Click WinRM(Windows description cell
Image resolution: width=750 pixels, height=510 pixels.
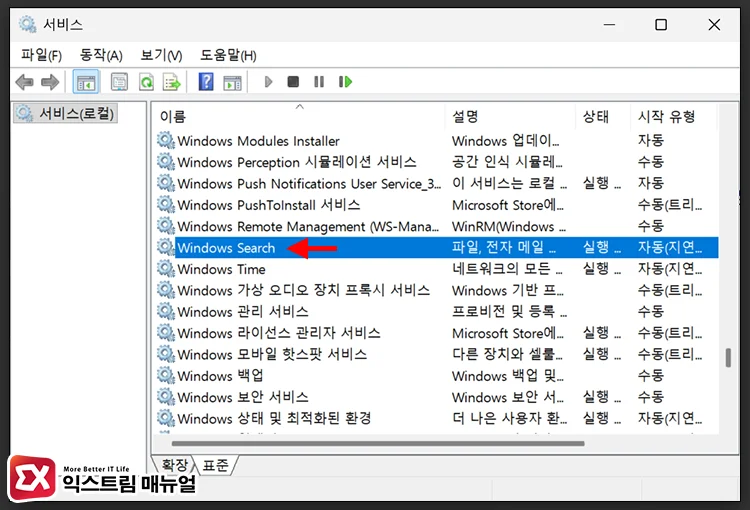(509, 226)
